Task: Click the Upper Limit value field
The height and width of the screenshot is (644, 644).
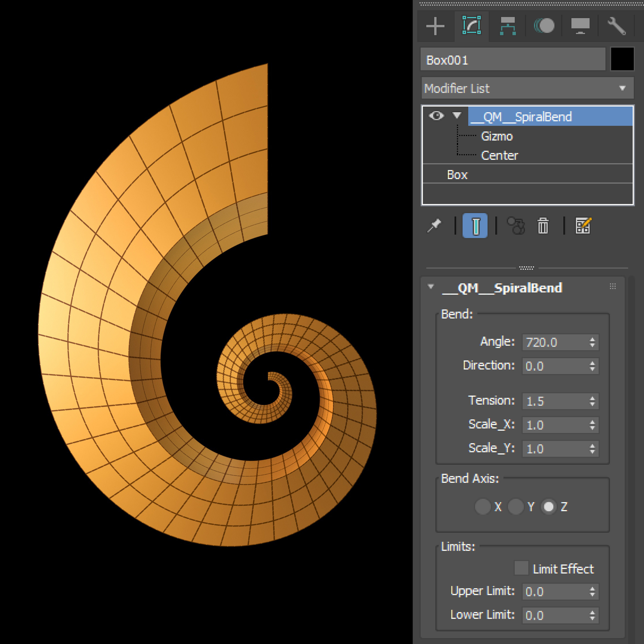Action: point(555,592)
